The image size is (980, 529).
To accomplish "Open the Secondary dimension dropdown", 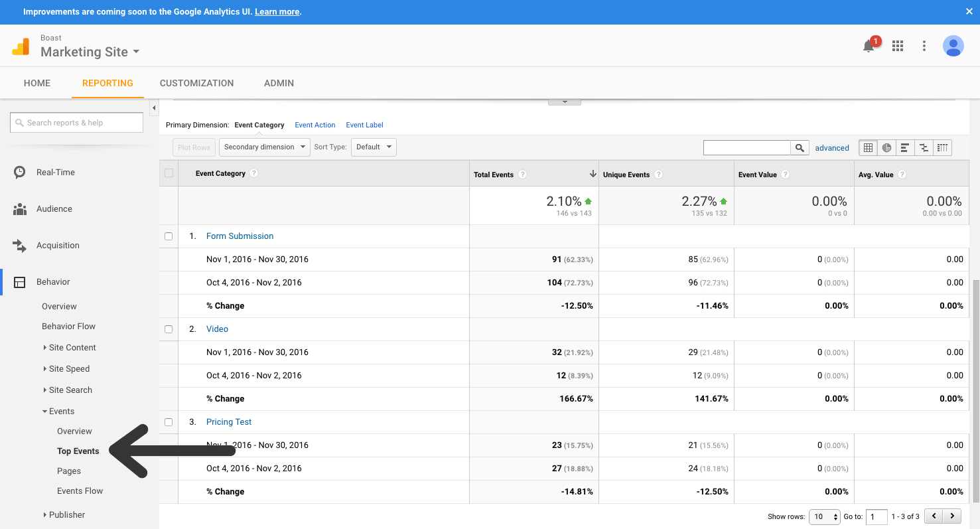I will (265, 147).
